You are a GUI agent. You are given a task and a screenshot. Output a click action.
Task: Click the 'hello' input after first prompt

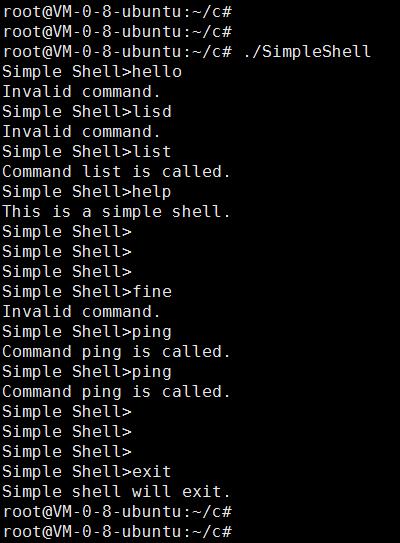[157, 72]
